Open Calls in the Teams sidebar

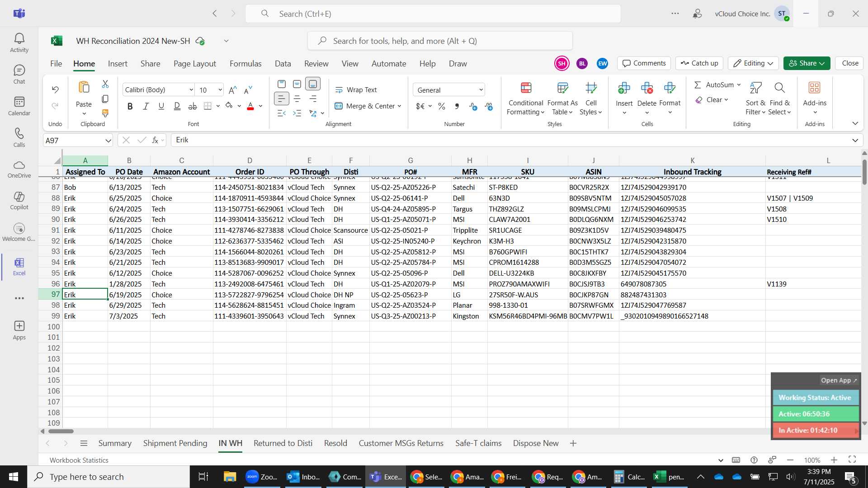click(x=19, y=138)
